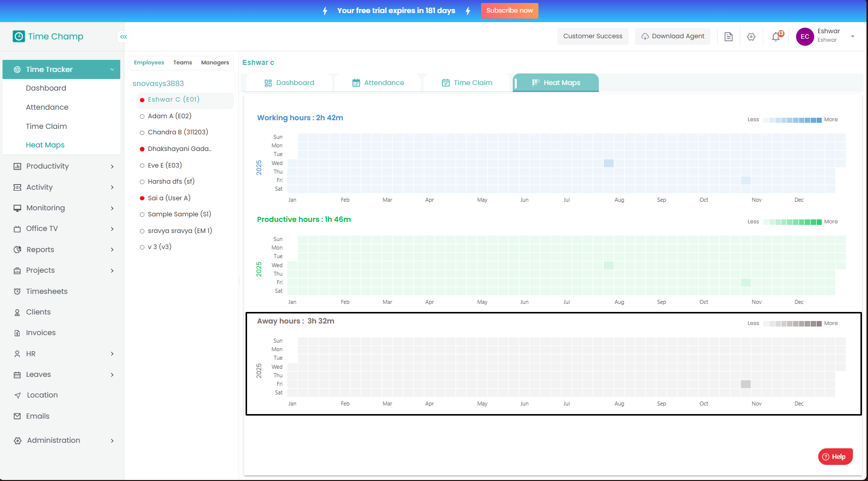Select employee Chandra B (311203)
Image resolution: width=868 pixels, height=481 pixels.
(x=178, y=132)
